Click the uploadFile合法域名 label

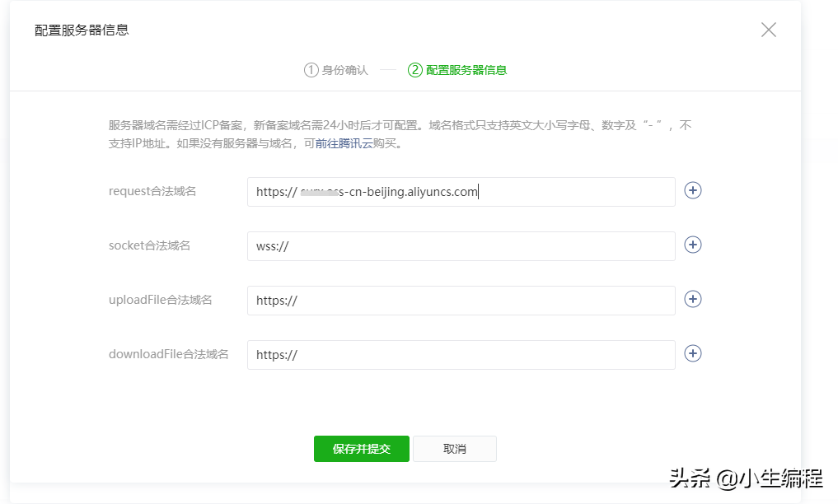(161, 300)
